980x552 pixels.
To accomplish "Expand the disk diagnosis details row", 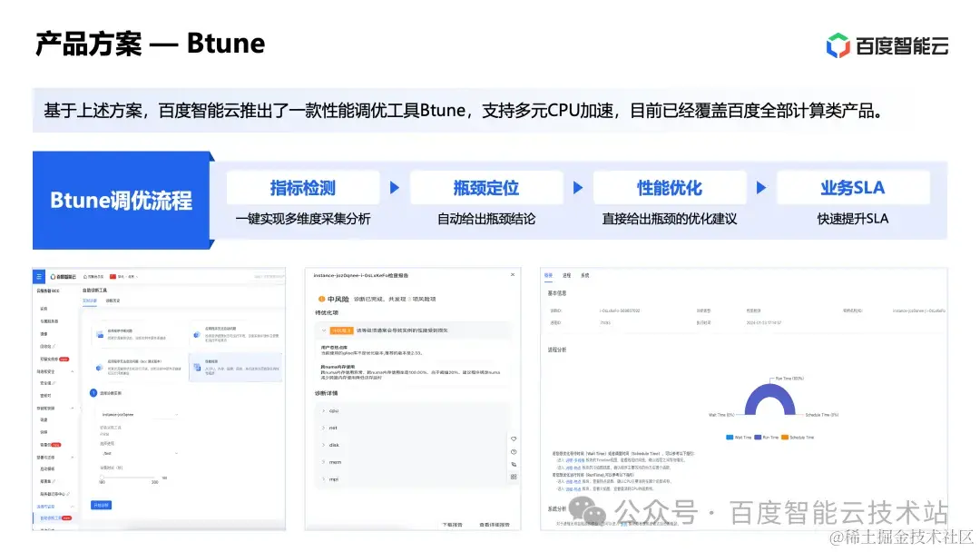I will 413,445.
